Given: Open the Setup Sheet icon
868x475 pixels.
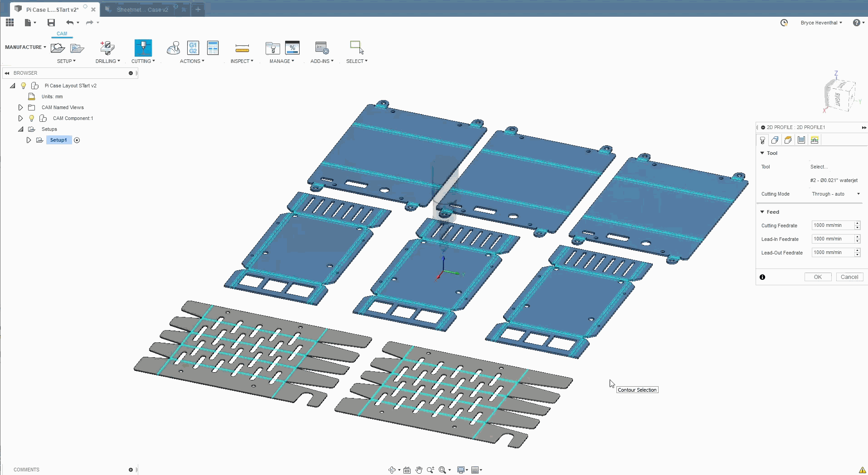Looking at the screenshot, I should click(213, 48).
